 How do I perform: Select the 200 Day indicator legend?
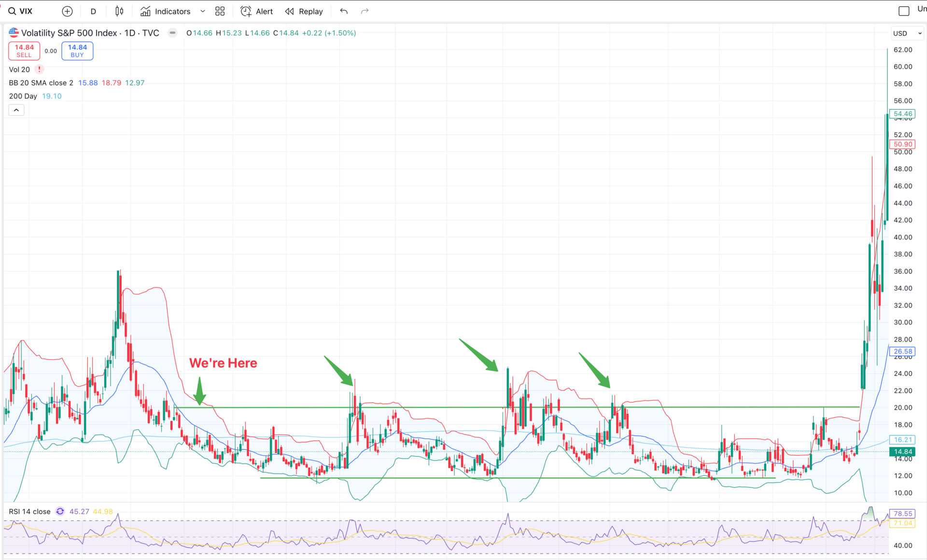point(23,96)
